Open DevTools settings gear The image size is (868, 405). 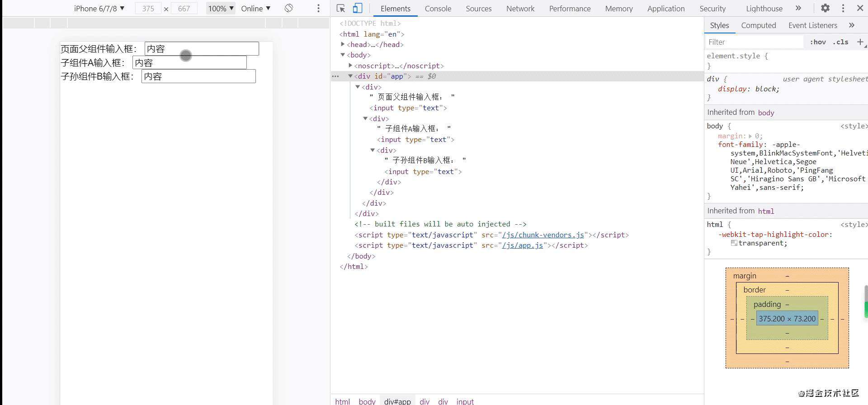[x=825, y=8]
